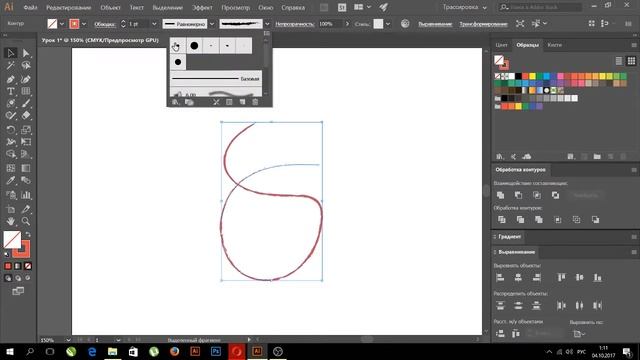Open graphic style dropdown arrow
The height and width of the screenshot is (360, 640).
[x=388, y=24]
